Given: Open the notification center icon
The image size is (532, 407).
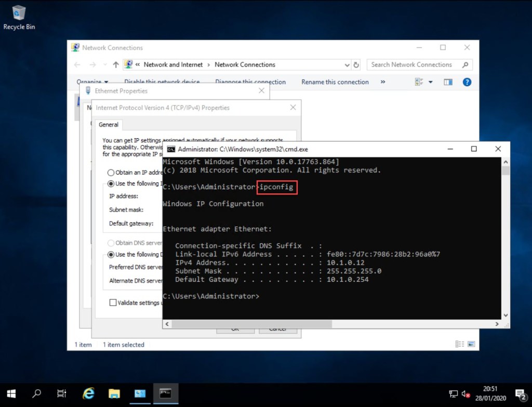Looking at the screenshot, I should pos(520,393).
